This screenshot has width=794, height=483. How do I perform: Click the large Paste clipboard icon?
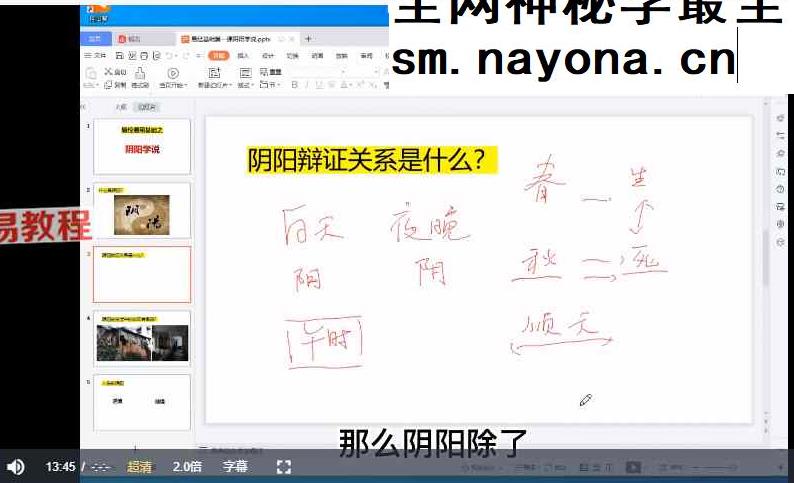click(91, 73)
